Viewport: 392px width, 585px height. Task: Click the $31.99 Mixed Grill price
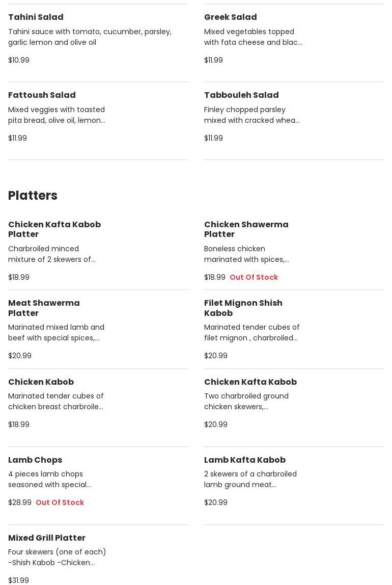tap(18, 580)
